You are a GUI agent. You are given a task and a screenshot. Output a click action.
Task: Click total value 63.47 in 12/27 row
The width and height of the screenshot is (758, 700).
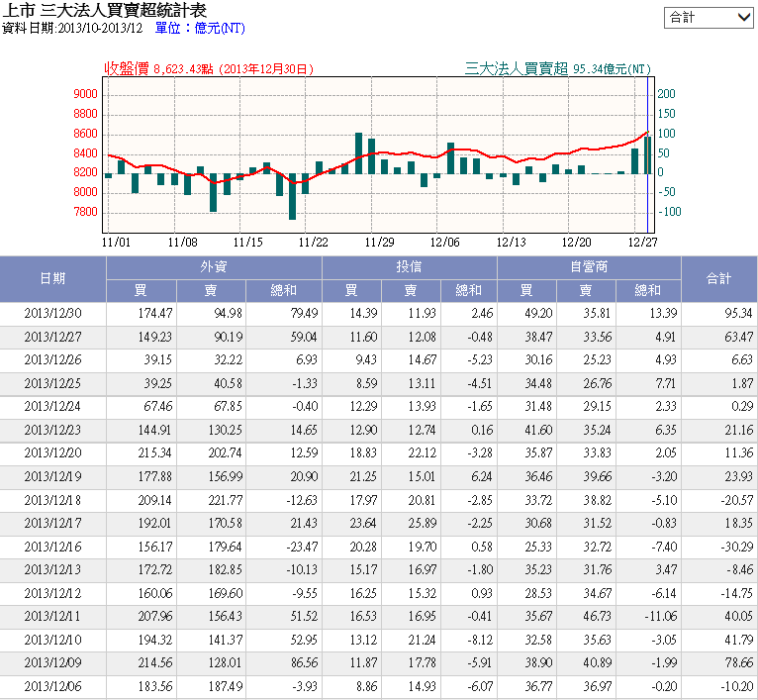[738, 337]
